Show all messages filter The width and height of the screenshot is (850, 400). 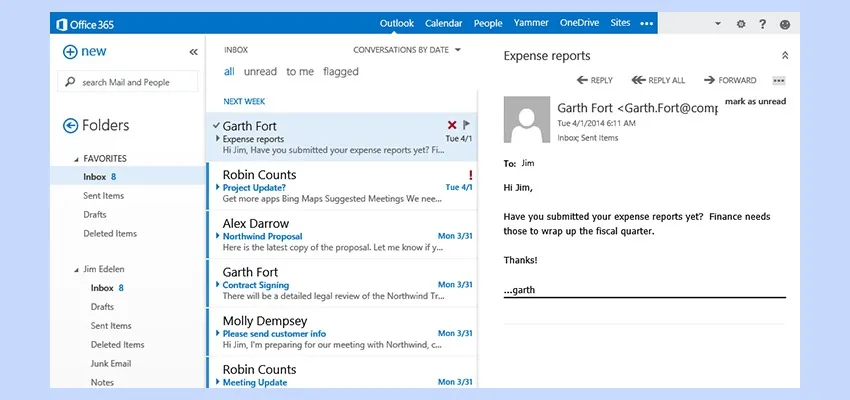pyautogui.click(x=229, y=72)
